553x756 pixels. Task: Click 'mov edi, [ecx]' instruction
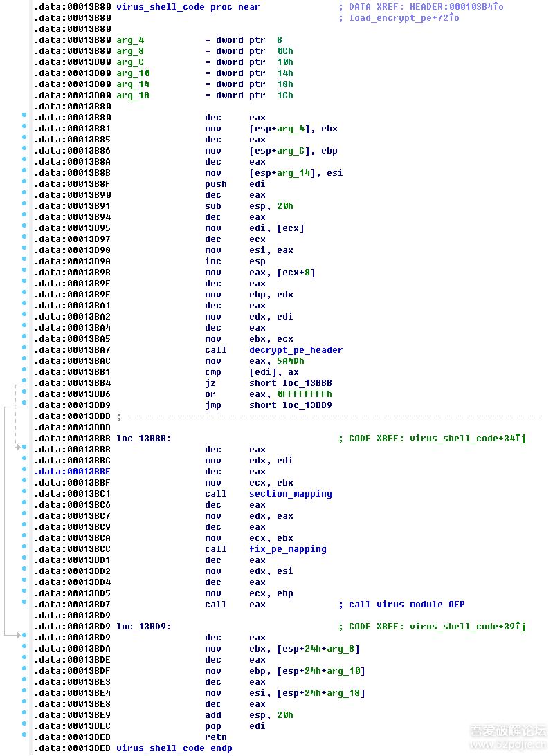pos(254,228)
